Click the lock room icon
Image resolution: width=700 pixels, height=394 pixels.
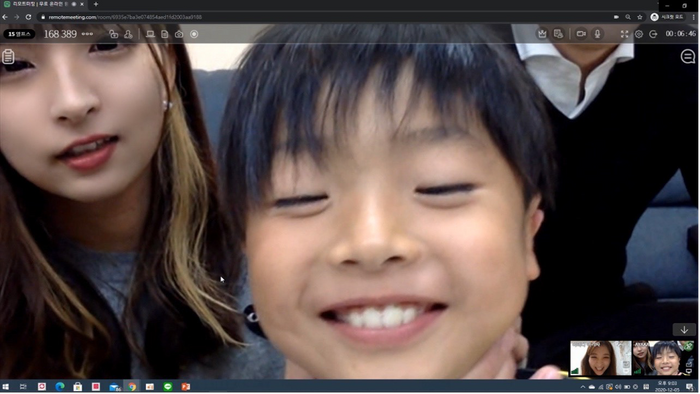(114, 34)
